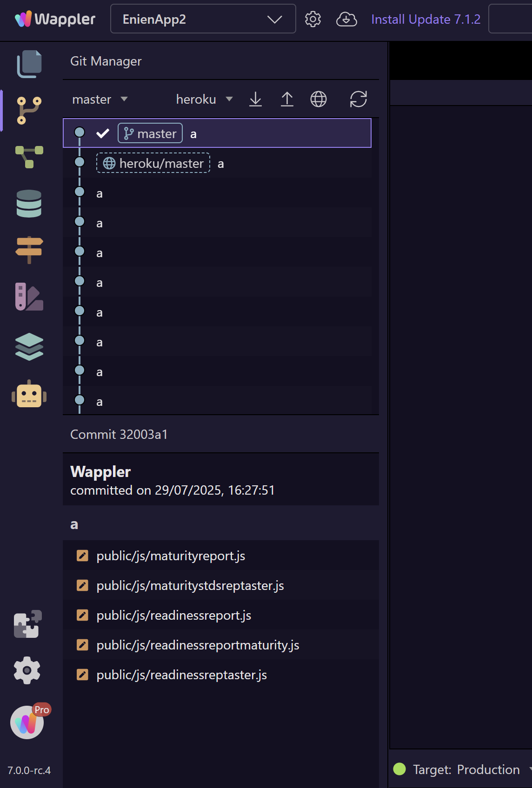Click the refresh Git history icon
Viewport: 532px width, 788px height.
click(358, 99)
